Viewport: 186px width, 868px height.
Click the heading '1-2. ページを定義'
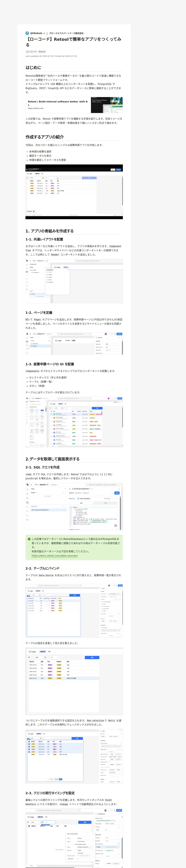39,313
